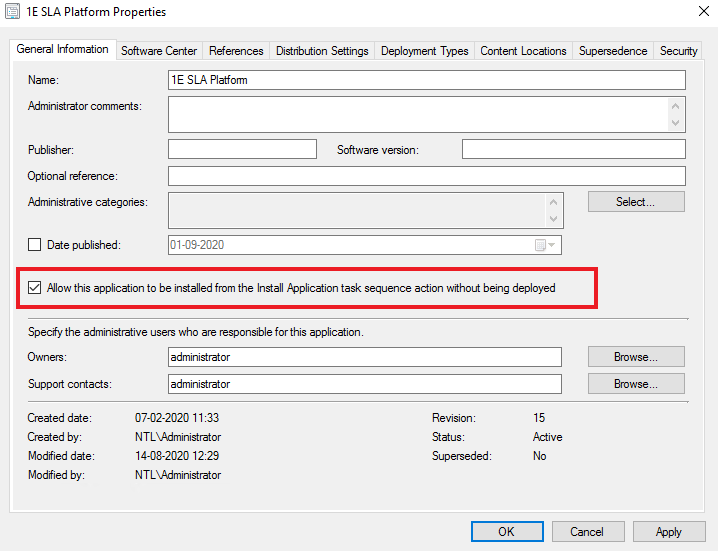Click the Select... categories button
This screenshot has width=718, height=551.
tap(635, 202)
